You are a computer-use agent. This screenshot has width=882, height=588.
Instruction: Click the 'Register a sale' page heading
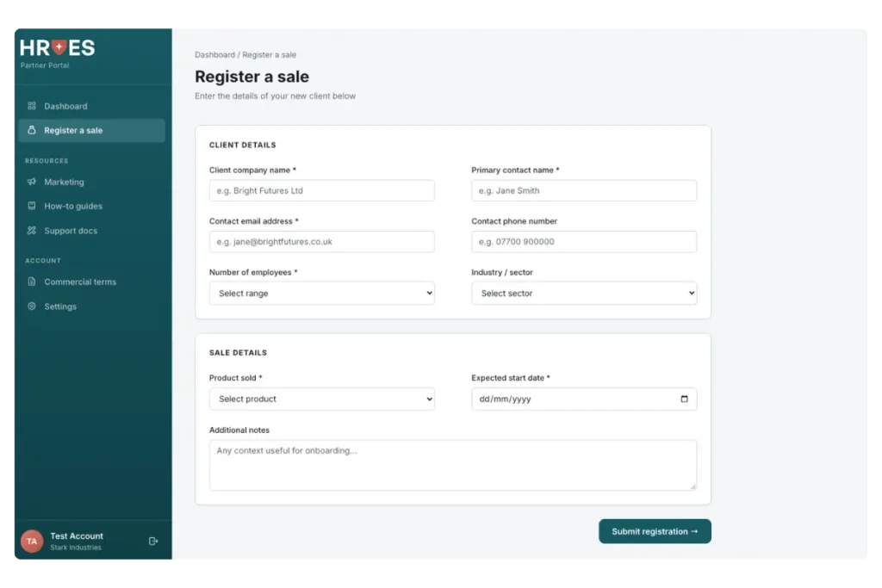252,77
